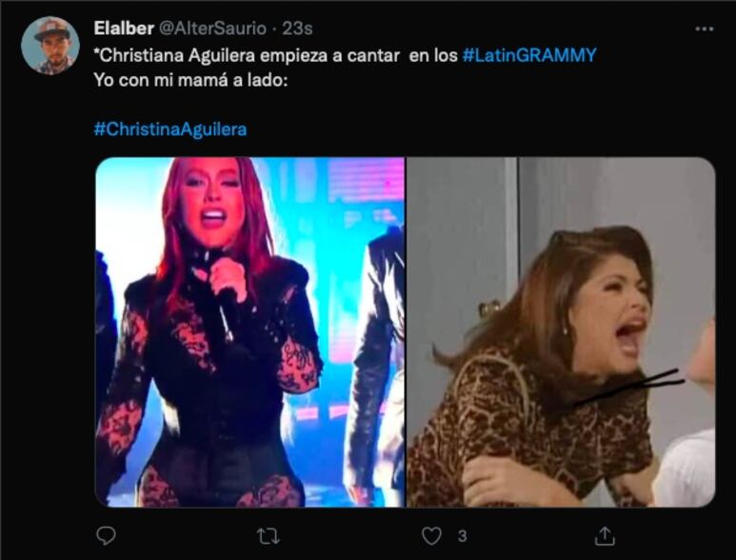Open the #ChristinaAguilera hashtag
The width and height of the screenshot is (736, 560).
tap(170, 129)
